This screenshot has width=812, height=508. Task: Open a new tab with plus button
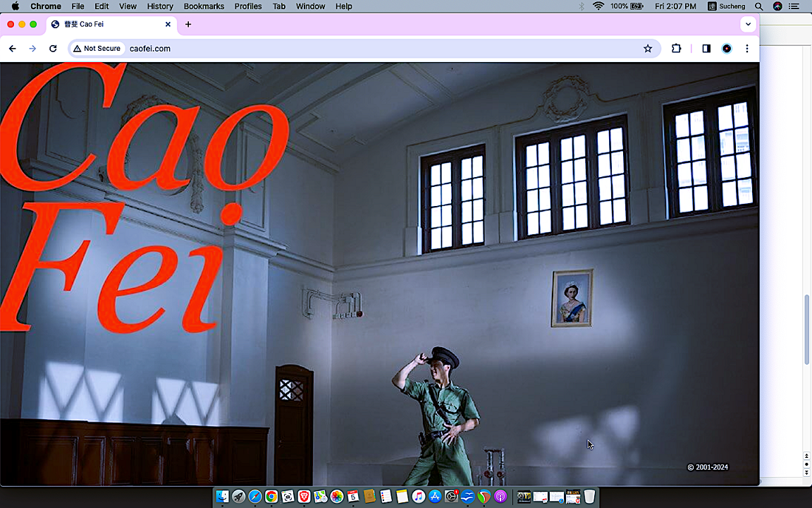click(x=188, y=25)
